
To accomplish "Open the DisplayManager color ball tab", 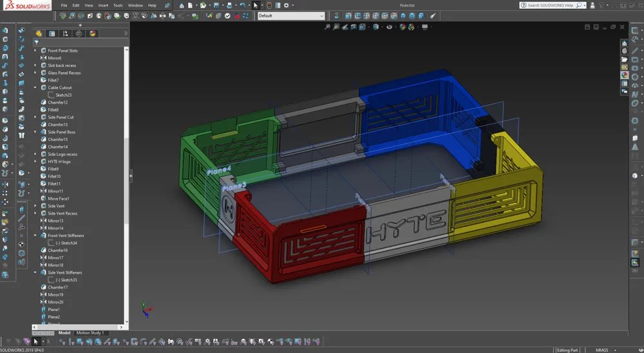I will click(92, 33).
